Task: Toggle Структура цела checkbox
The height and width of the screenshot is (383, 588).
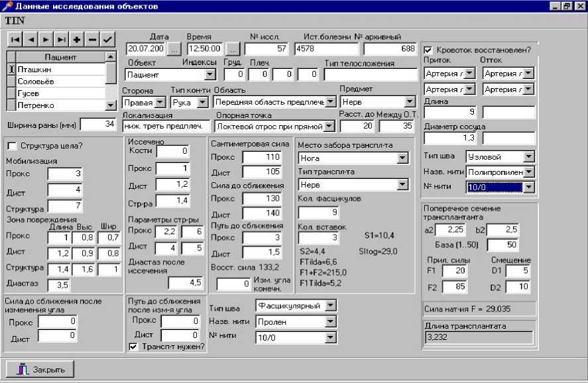Action: 12,146
